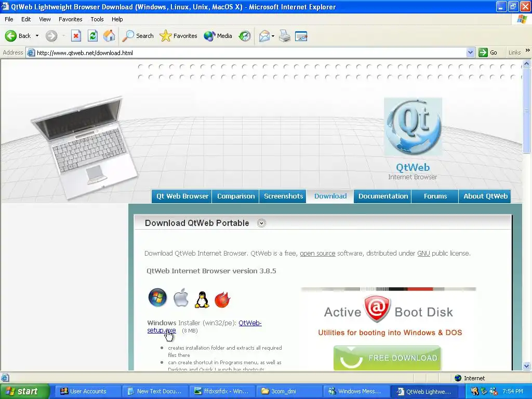This screenshot has width=532, height=399.
Task: Print the page with the printer icon
Action: (x=285, y=36)
